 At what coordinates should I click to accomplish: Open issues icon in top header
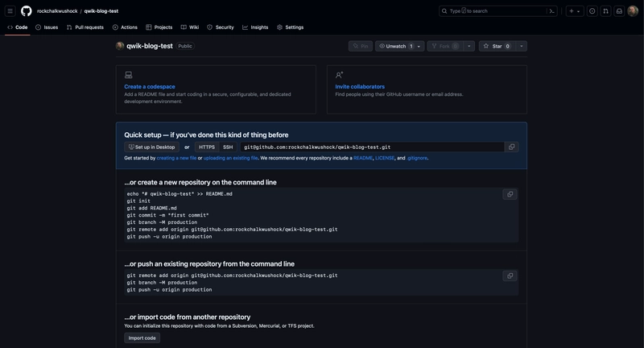coord(592,11)
